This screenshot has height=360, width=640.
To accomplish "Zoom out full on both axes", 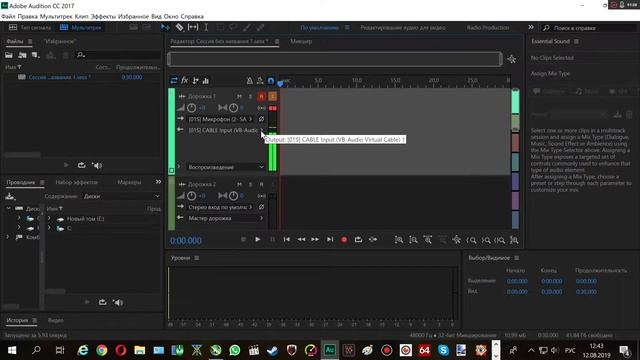I will tap(456, 240).
